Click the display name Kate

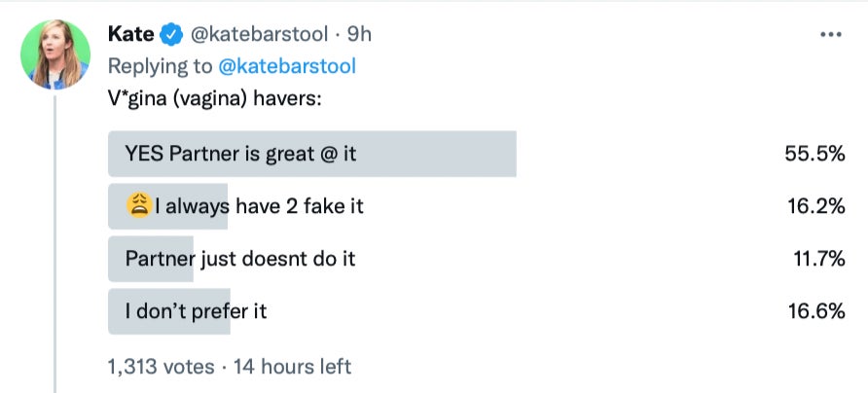pos(129,34)
